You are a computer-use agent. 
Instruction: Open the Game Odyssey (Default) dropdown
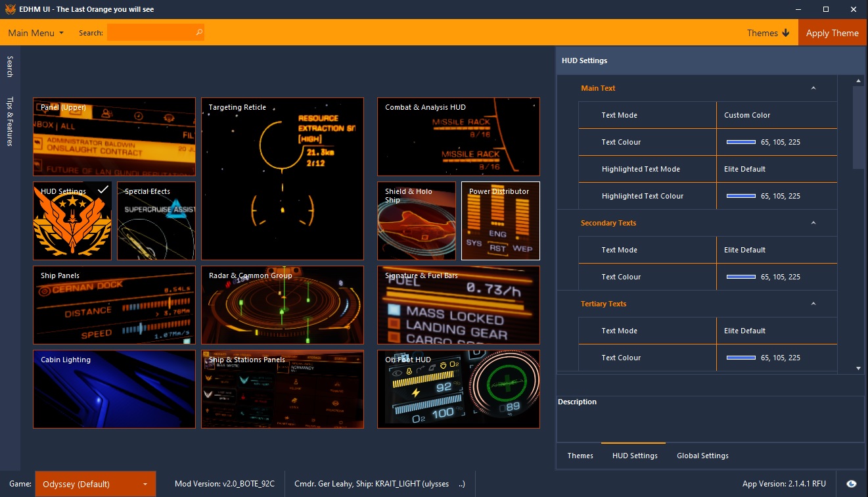(x=95, y=484)
